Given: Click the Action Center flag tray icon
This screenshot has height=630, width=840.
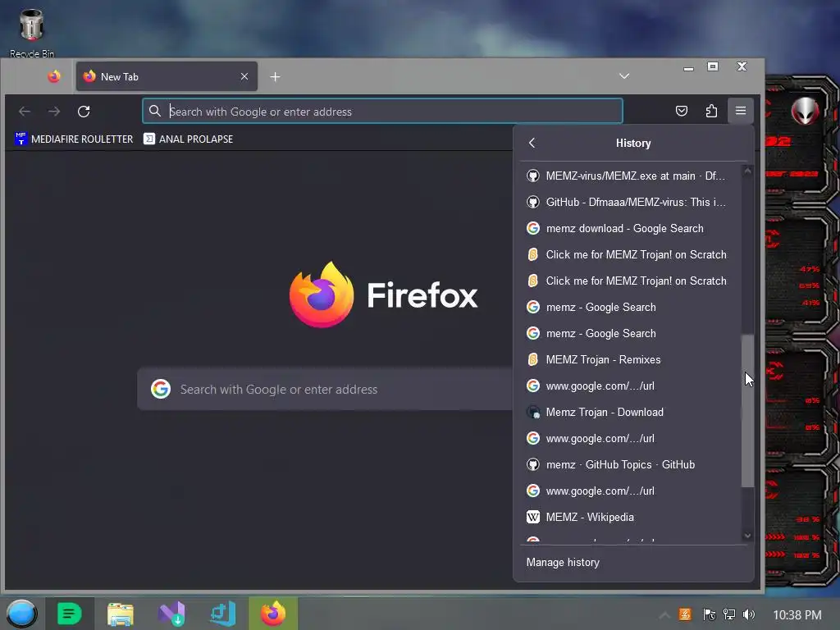Looking at the screenshot, I should click(x=710, y=614).
